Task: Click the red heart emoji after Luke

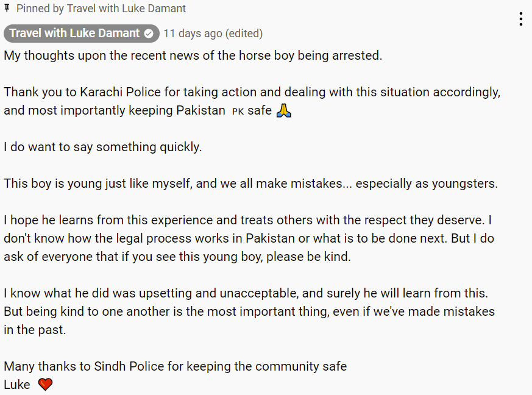Action: 45,385
